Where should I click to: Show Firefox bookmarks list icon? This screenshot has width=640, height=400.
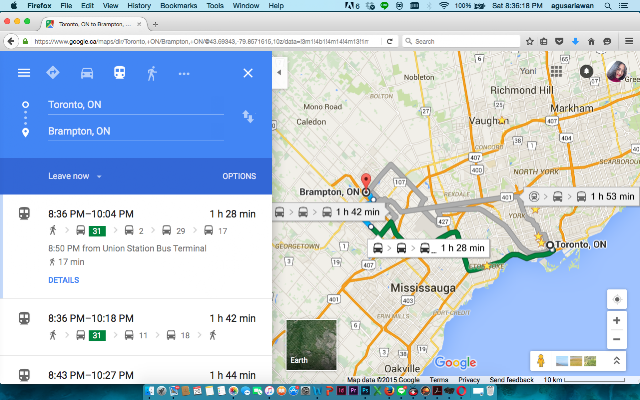pyautogui.click(x=544, y=41)
